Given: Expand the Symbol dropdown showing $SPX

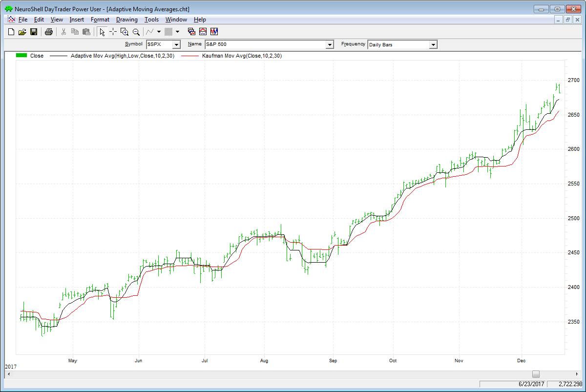Looking at the screenshot, I should coord(177,45).
